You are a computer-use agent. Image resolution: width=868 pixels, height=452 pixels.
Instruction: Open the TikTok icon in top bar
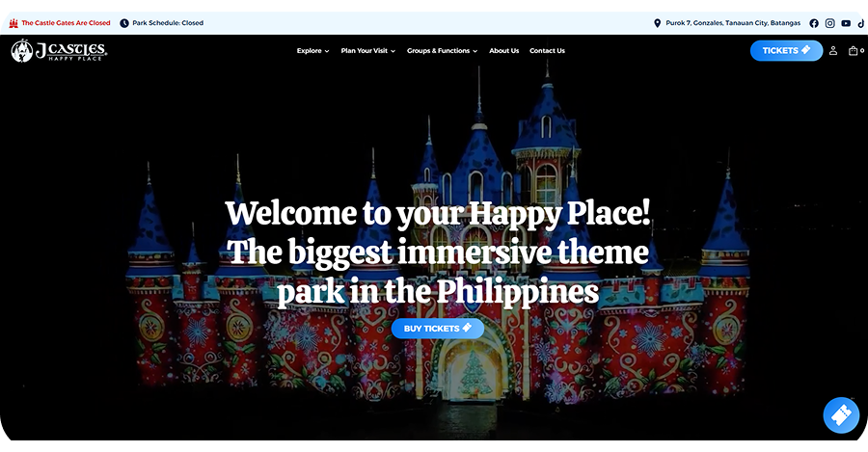pyautogui.click(x=861, y=23)
